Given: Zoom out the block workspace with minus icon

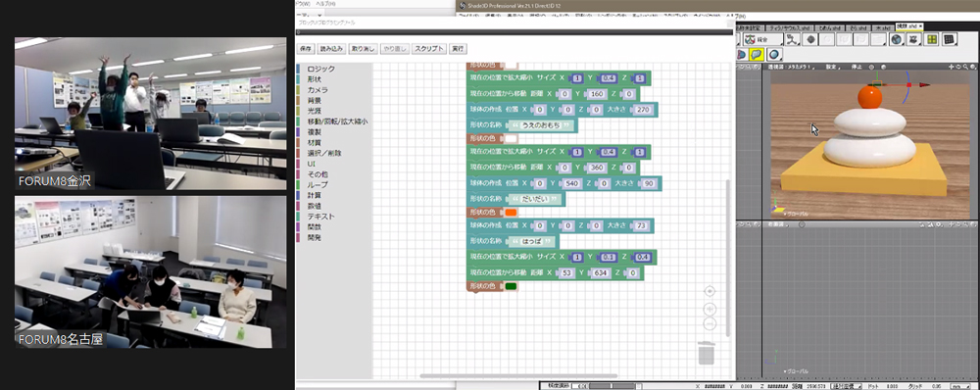Looking at the screenshot, I should pyautogui.click(x=710, y=323).
